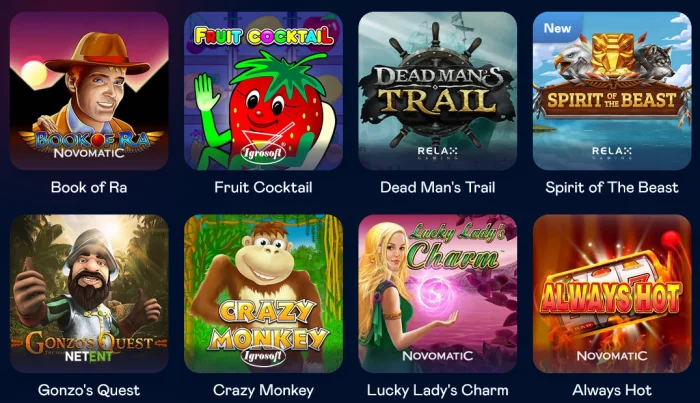
Task: Click the "Crazy Monkey" caption text
Action: [x=263, y=390]
